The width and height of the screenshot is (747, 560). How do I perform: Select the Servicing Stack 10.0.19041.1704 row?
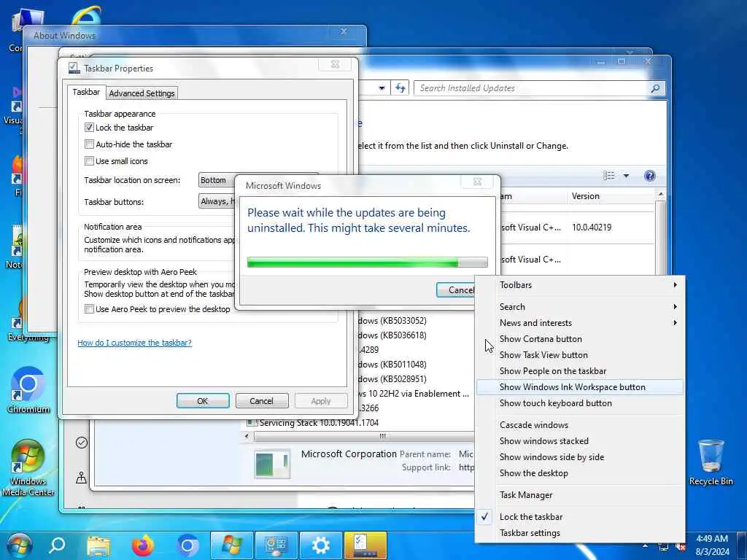tap(360, 422)
